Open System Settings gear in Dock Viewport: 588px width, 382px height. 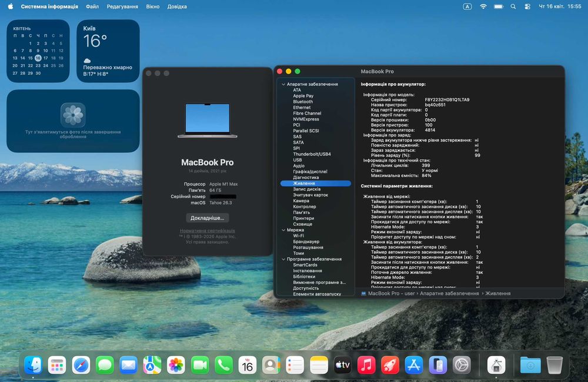point(462,365)
